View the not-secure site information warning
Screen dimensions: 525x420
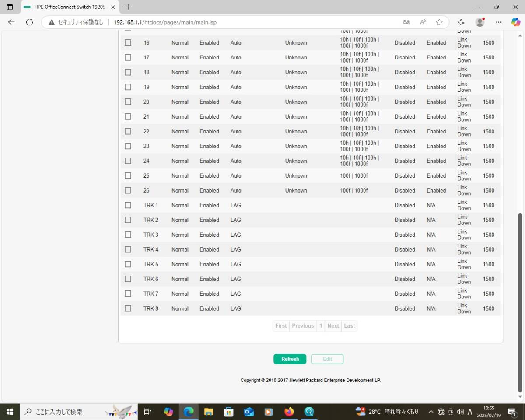pyautogui.click(x=75, y=22)
